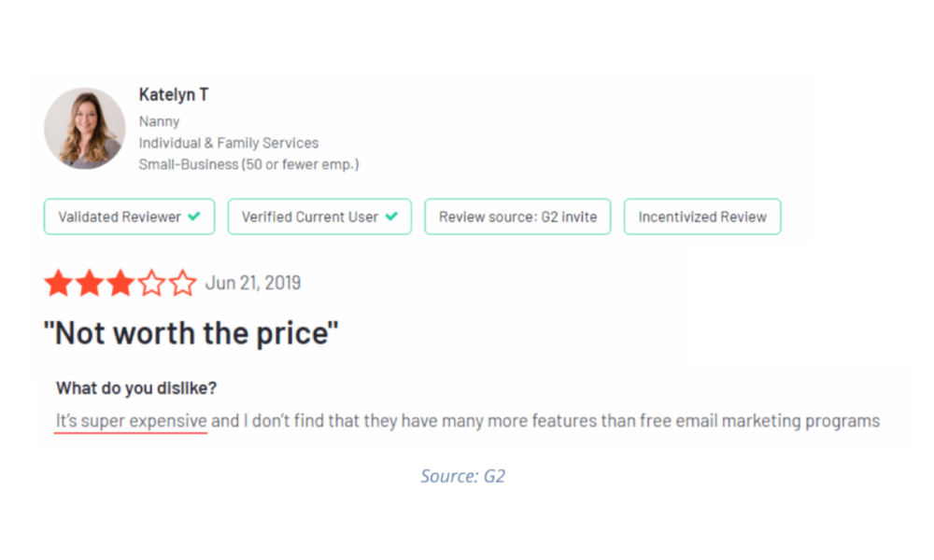Open the Katelyn T reviewer name
Screen dimensions: 934x560
point(174,94)
